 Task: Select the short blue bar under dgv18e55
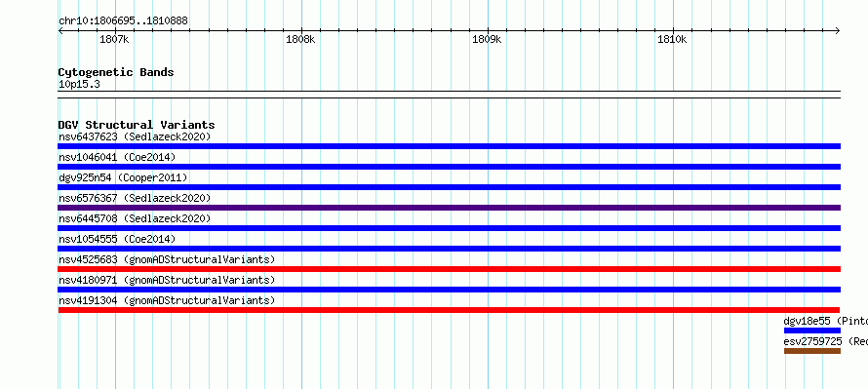coord(812,331)
